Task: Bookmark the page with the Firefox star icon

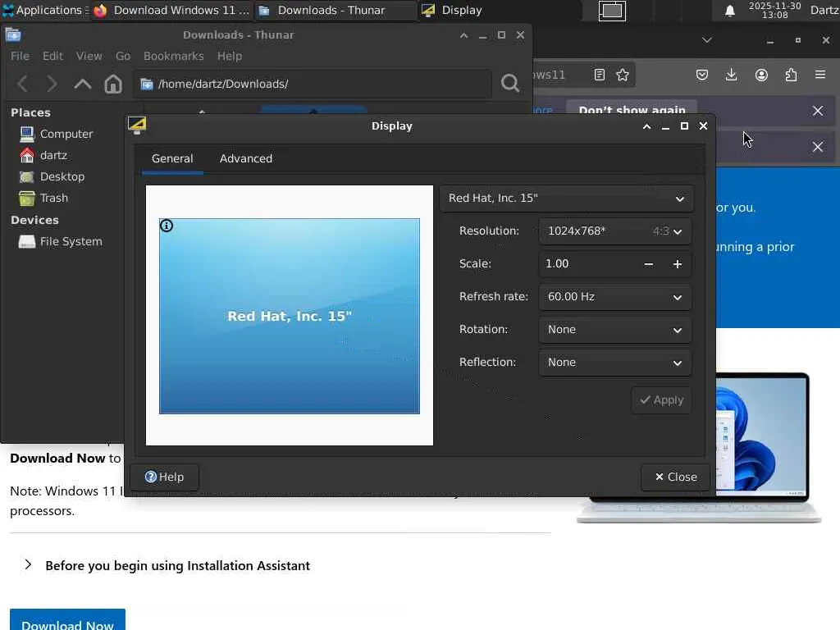Action: (x=623, y=75)
